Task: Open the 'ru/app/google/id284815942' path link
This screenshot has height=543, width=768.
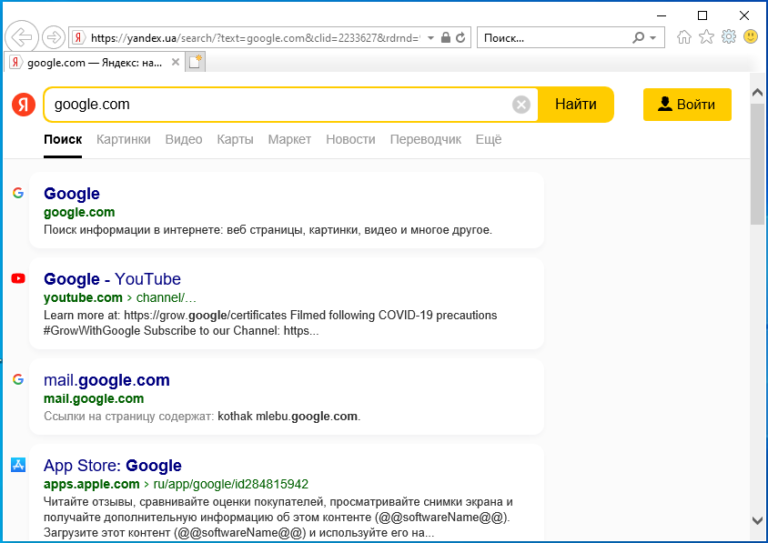Action: (231, 484)
